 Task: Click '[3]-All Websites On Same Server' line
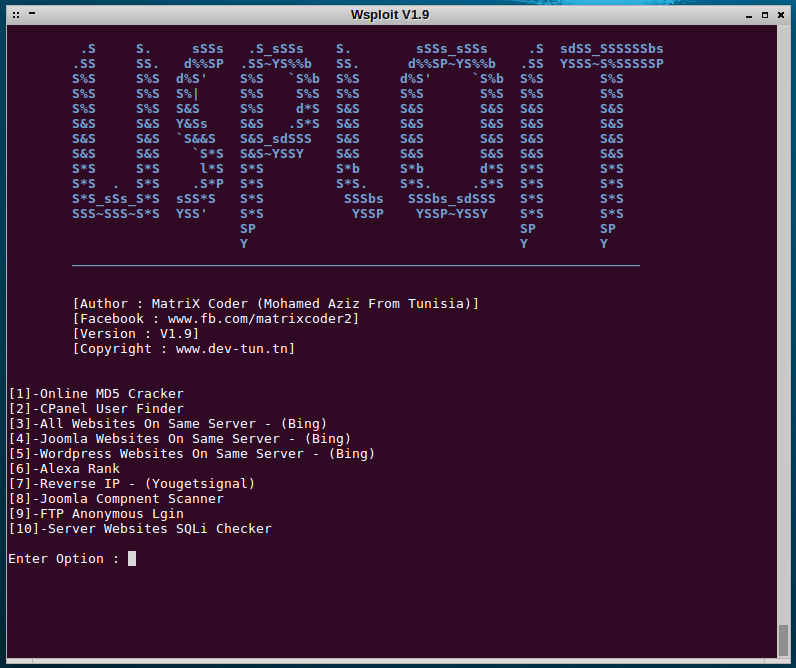point(168,424)
